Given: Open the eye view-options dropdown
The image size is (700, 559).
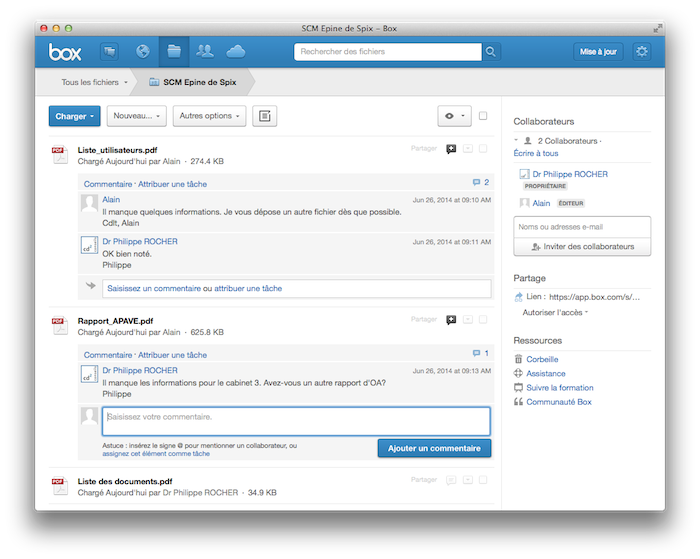Looking at the screenshot, I should [x=454, y=116].
